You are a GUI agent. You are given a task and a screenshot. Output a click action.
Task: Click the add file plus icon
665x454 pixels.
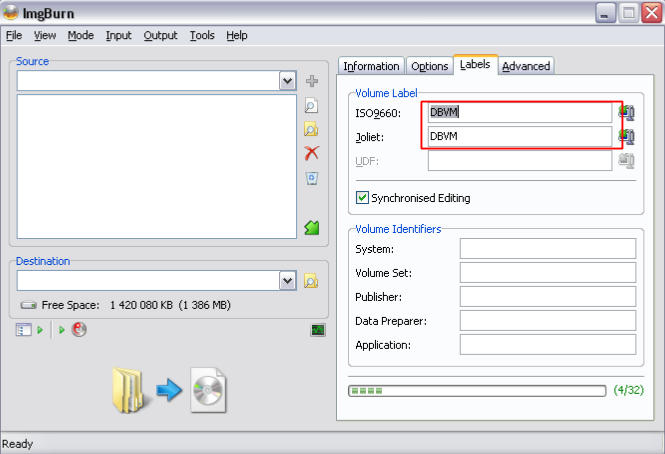(311, 81)
